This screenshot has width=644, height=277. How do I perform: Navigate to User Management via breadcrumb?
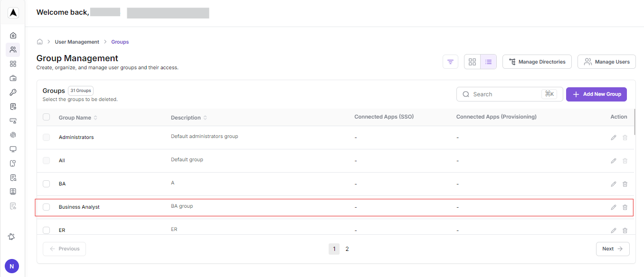(x=77, y=42)
